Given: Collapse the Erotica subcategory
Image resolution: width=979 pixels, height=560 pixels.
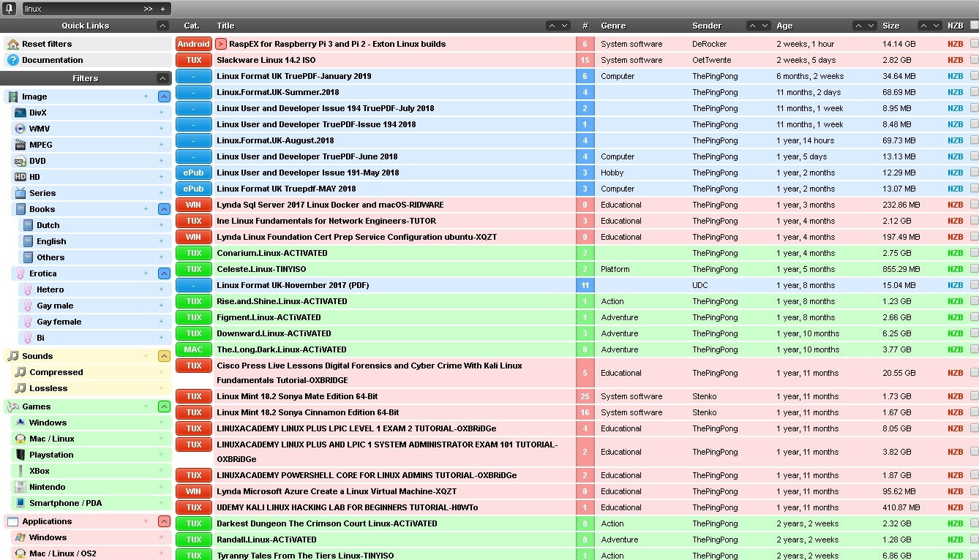Looking at the screenshot, I should tap(164, 273).
